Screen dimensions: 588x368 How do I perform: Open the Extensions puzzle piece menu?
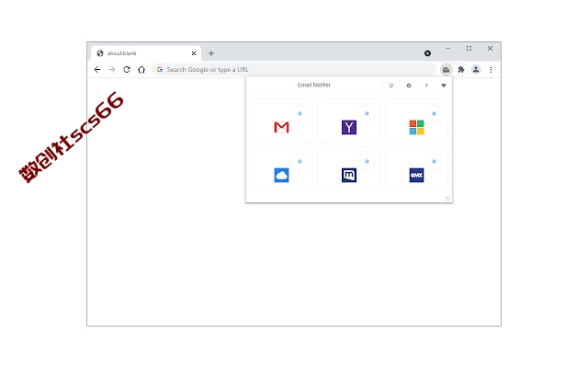click(461, 70)
